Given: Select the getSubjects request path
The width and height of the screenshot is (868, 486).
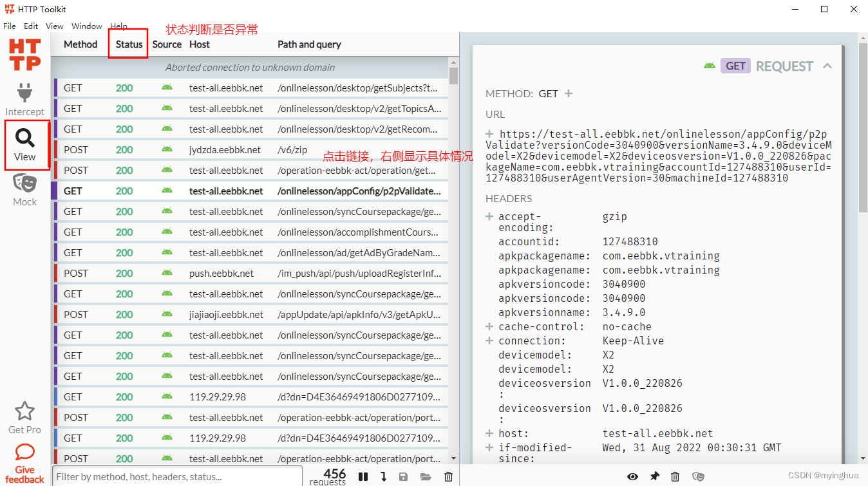Looking at the screenshot, I should click(x=357, y=88).
